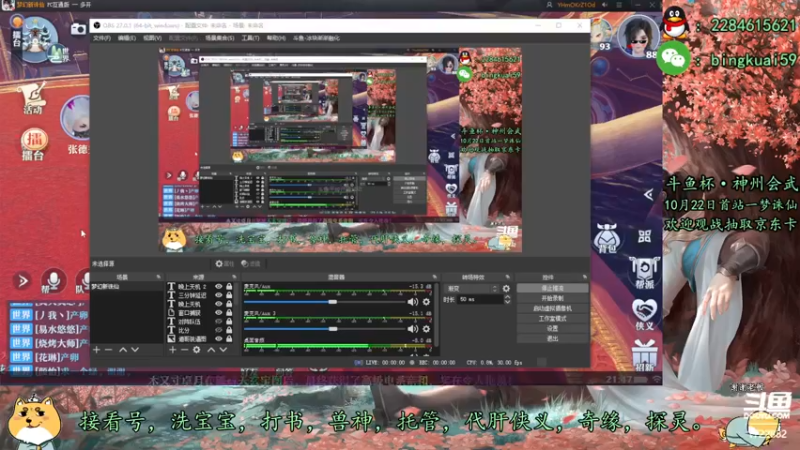800x450 pixels.
Task: Open gear settings for the 麦克风/Aux 3 channel
Action: [426, 329]
